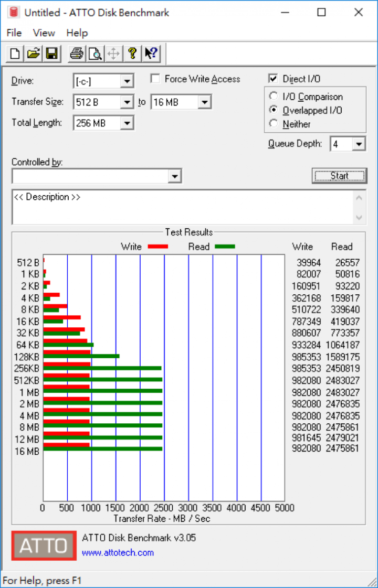The height and width of the screenshot is (588, 378).
Task: Select the Overlapped I/O radio button
Action: 274,110
